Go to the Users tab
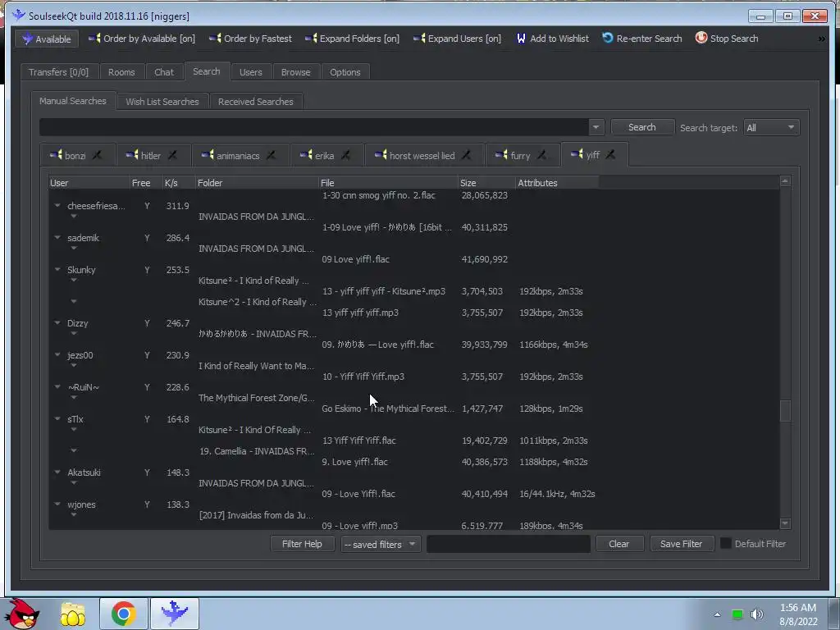This screenshot has height=630, width=840. point(251,72)
